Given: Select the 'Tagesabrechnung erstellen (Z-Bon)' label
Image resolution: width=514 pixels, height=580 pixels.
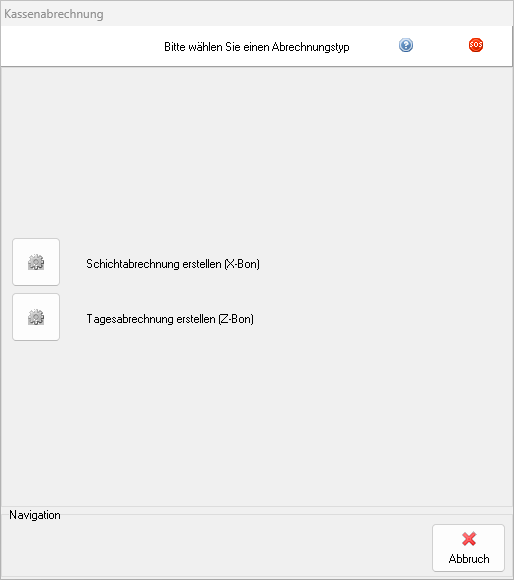Looking at the screenshot, I should (x=170, y=319).
